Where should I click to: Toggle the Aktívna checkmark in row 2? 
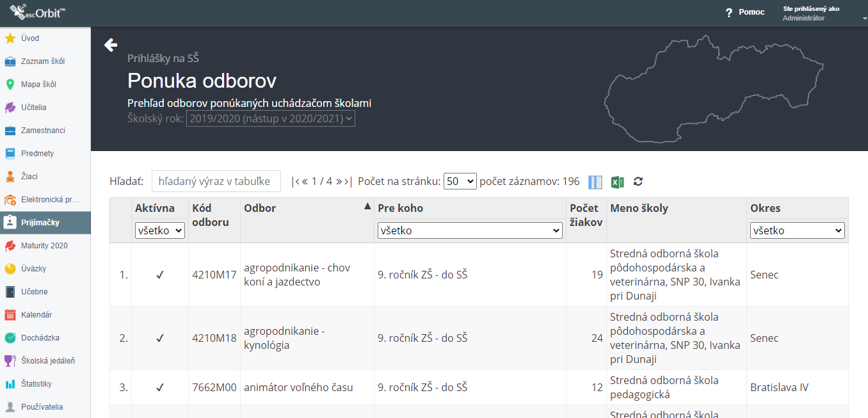(160, 338)
